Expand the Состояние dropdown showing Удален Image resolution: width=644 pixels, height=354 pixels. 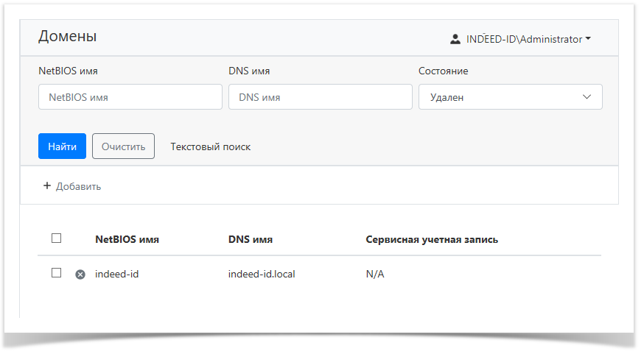point(510,97)
